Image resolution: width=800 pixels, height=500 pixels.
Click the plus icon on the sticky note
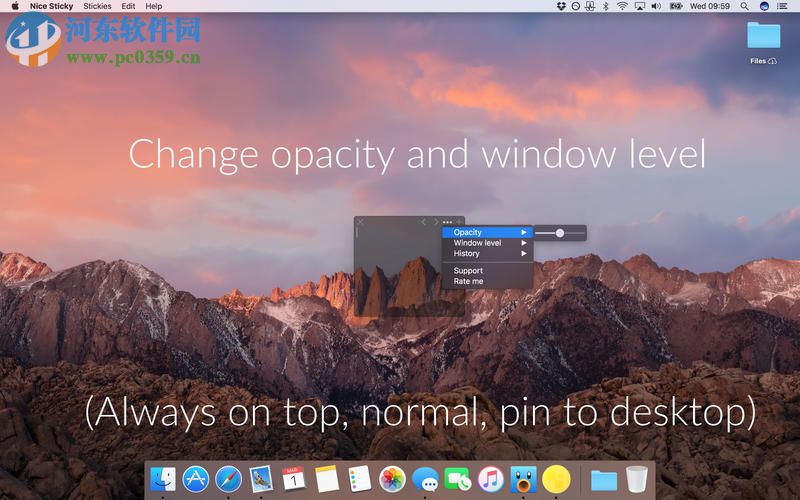459,222
